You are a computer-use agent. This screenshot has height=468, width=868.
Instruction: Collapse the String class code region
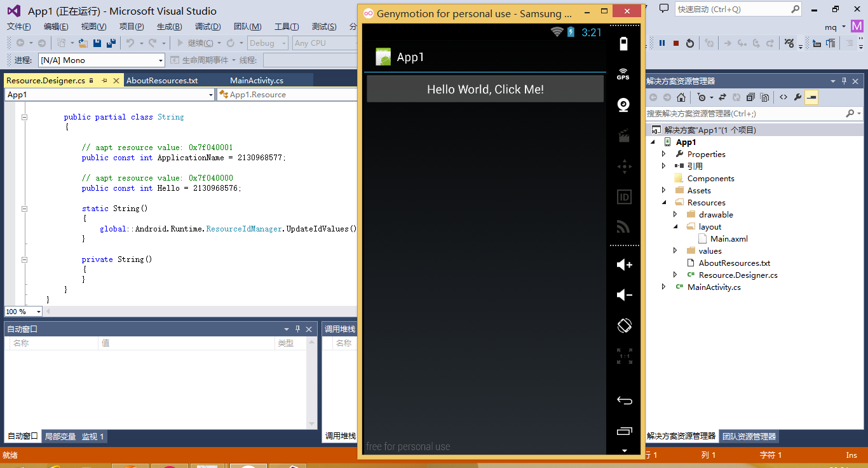tap(25, 117)
